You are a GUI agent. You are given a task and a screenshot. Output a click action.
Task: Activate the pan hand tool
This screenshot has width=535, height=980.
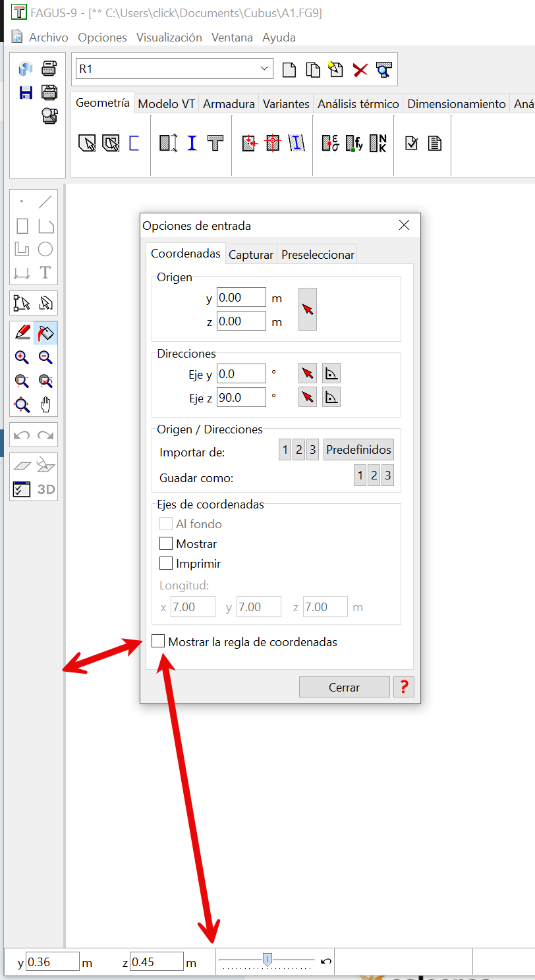pos(45,404)
